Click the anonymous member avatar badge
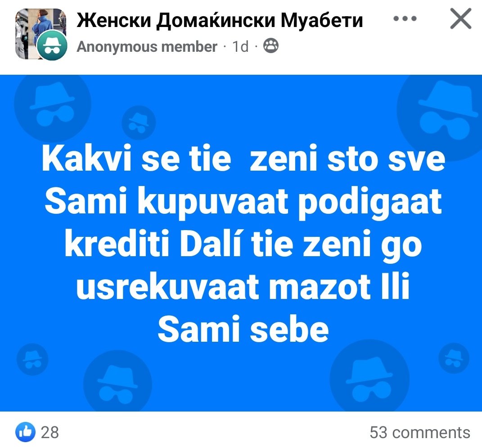 52,45
